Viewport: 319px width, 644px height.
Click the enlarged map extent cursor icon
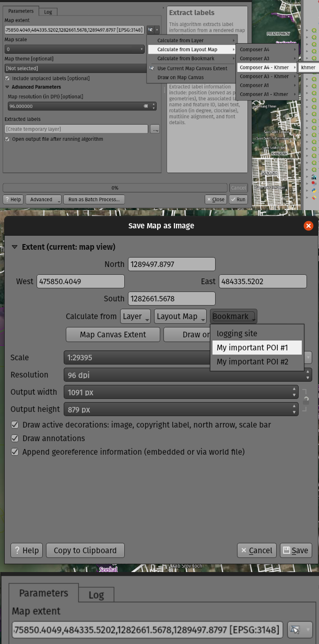[295, 629]
